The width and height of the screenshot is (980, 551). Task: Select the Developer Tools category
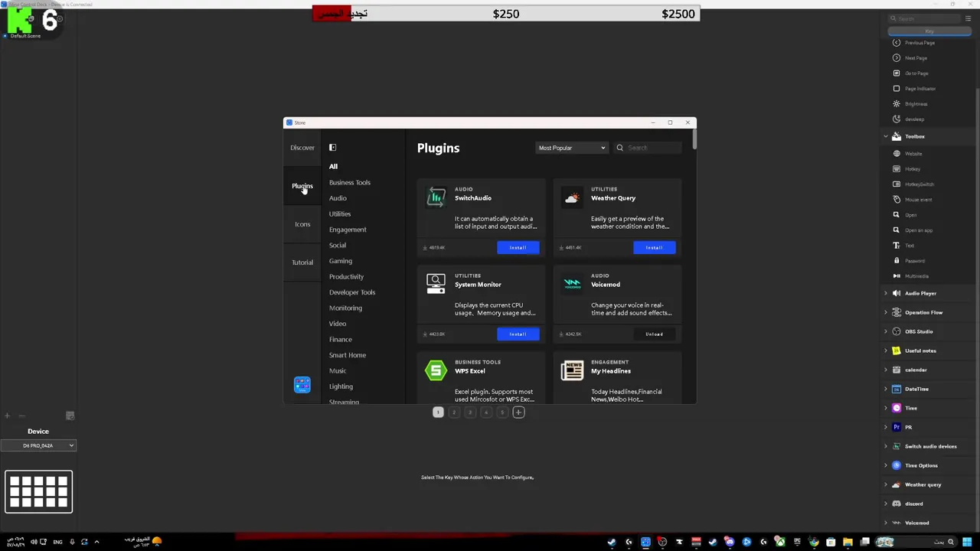pos(352,292)
